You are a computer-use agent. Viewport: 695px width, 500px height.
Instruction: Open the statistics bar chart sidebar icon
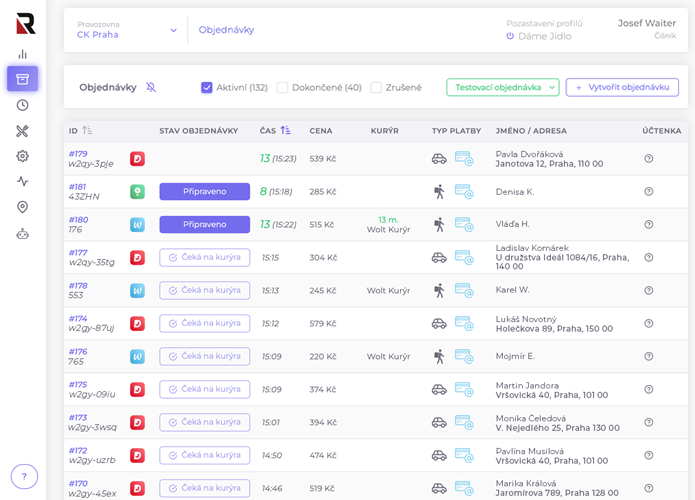pos(22,54)
